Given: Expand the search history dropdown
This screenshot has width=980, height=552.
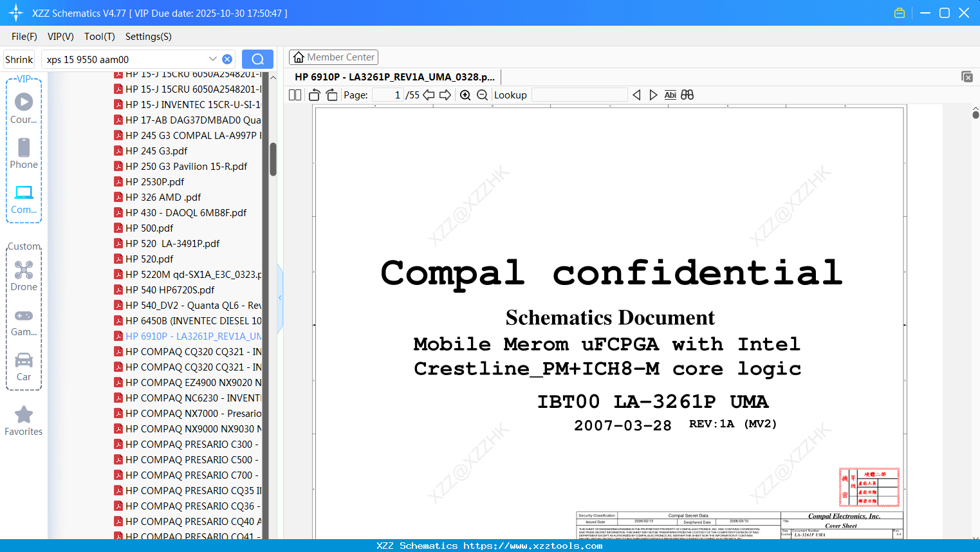Looking at the screenshot, I should pyautogui.click(x=213, y=59).
